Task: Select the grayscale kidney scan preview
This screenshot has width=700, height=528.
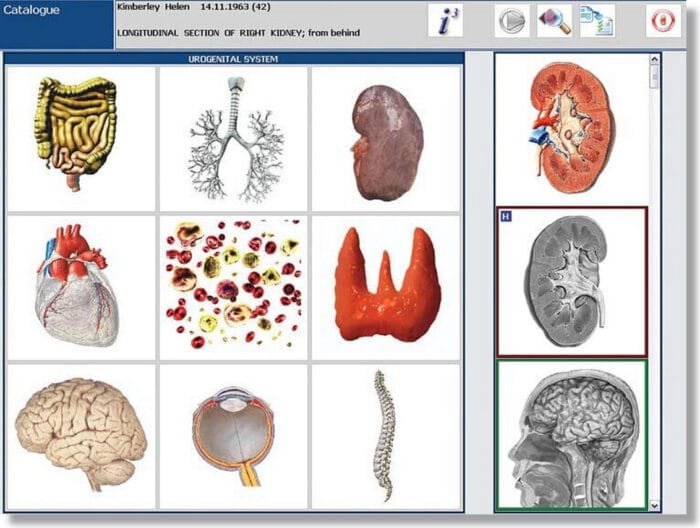Action: [x=572, y=282]
